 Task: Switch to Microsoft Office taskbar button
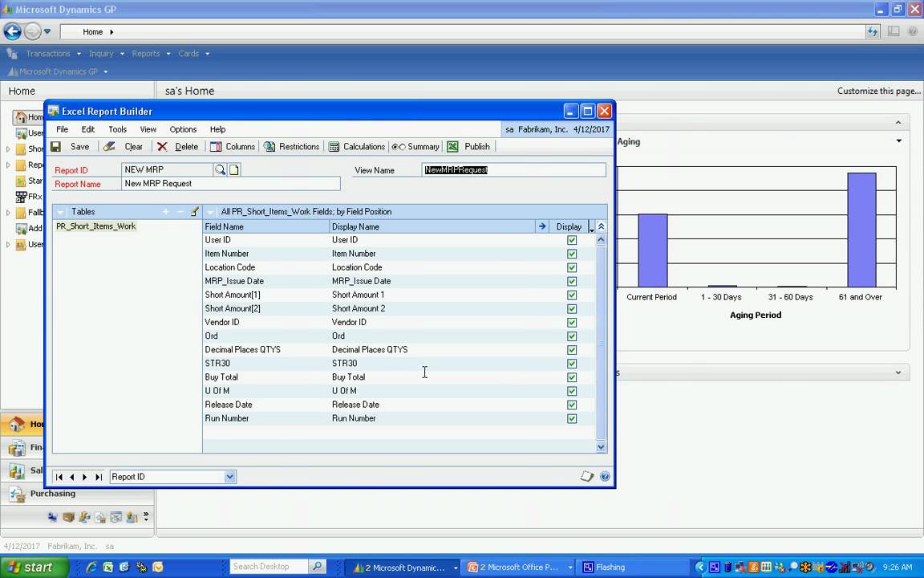click(520, 567)
